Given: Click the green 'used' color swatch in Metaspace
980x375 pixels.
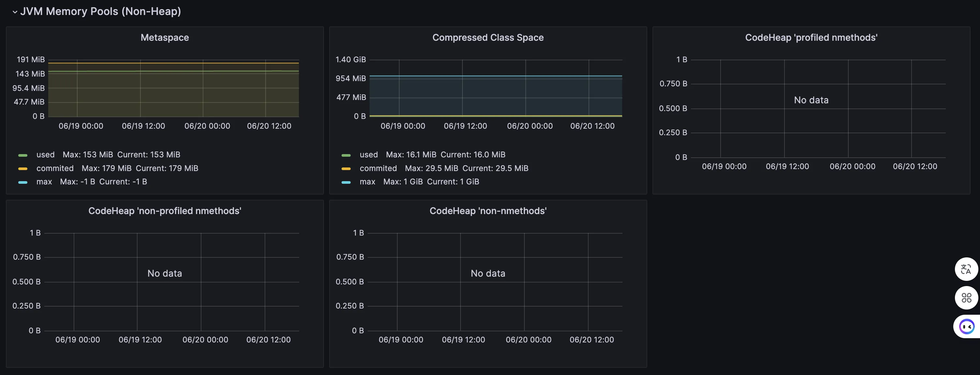Looking at the screenshot, I should point(23,155).
